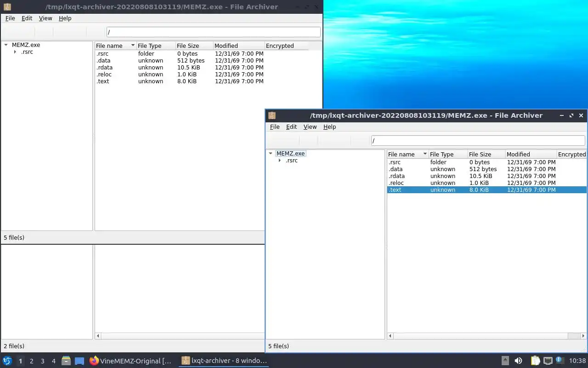Click horizontal scrollbar right arrow in front window
The width and height of the screenshot is (588, 368).
582,336
